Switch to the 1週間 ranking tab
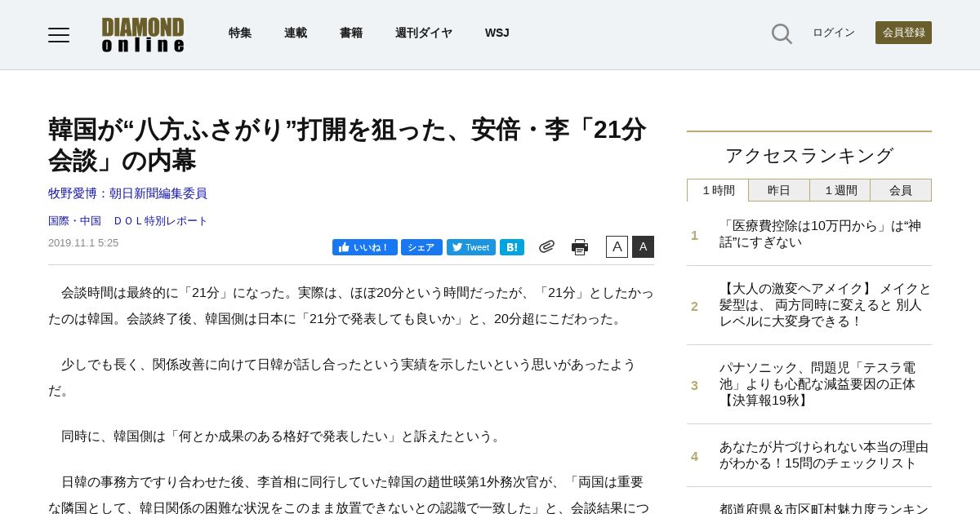Image resolution: width=980 pixels, height=514 pixels. tap(840, 190)
